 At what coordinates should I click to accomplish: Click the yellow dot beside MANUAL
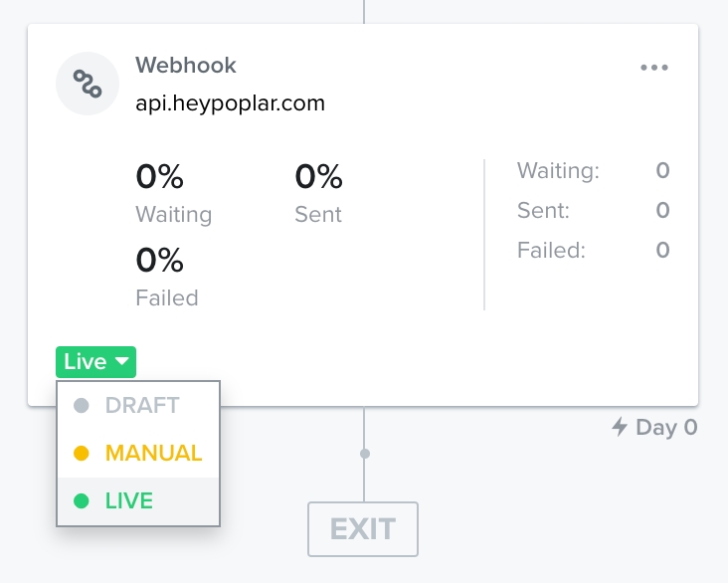pos(82,454)
